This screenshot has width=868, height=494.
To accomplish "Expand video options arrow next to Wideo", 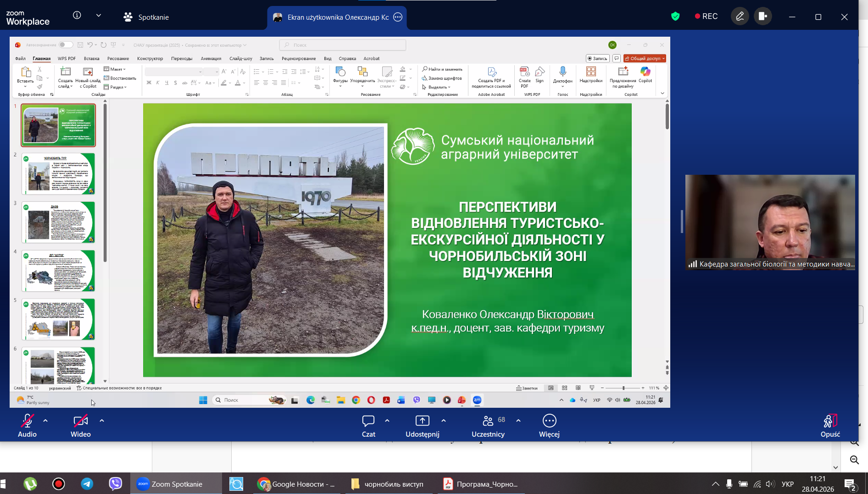I will tap(102, 420).
